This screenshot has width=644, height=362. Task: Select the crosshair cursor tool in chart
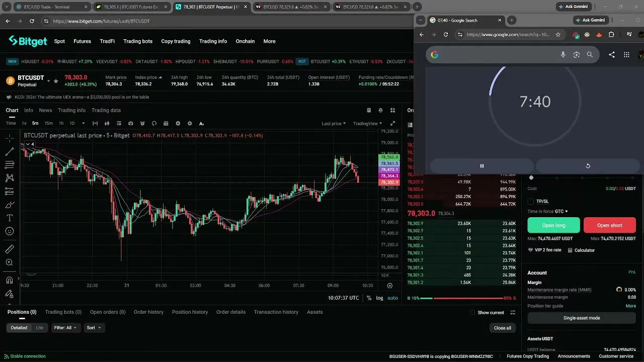[9, 138]
